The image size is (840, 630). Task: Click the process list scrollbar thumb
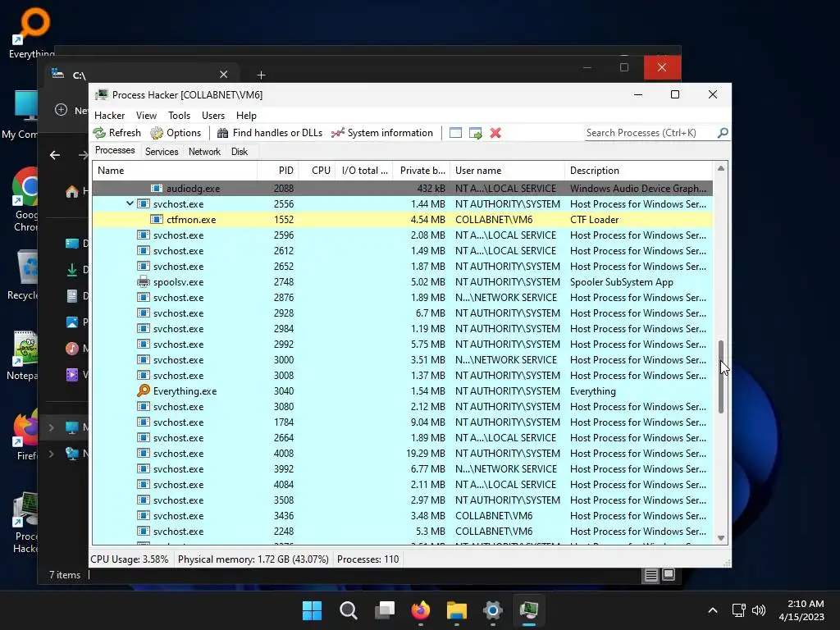pos(721,377)
